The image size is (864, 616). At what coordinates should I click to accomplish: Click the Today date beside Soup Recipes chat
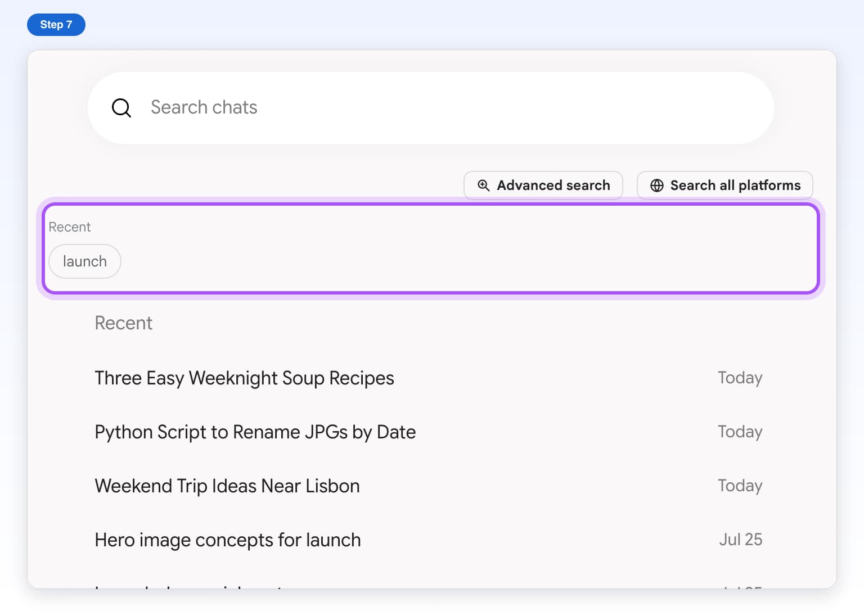point(740,378)
